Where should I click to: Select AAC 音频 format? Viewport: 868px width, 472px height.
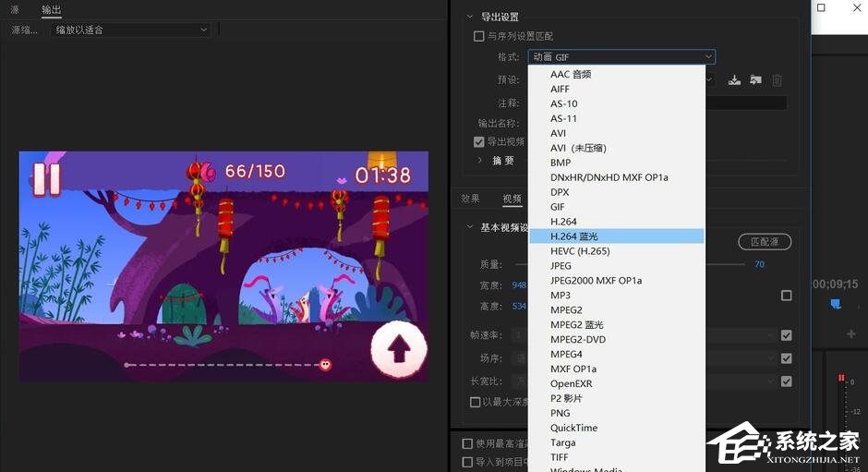pos(617,74)
